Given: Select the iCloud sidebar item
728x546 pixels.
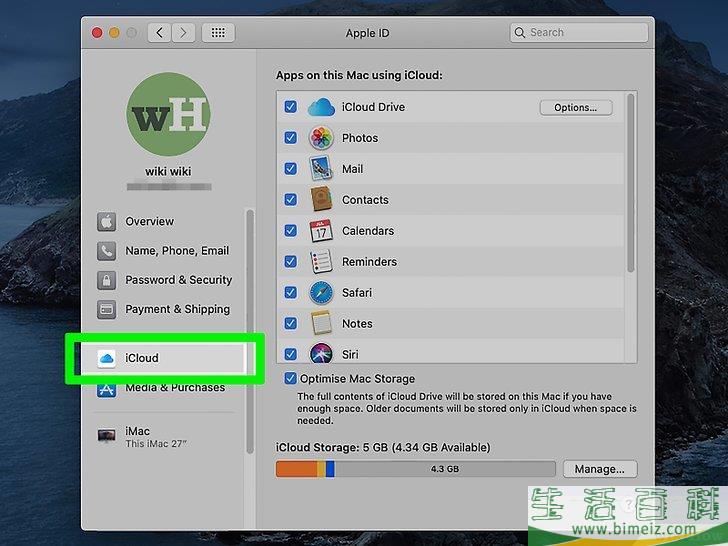Looking at the screenshot, I should tap(162, 358).
